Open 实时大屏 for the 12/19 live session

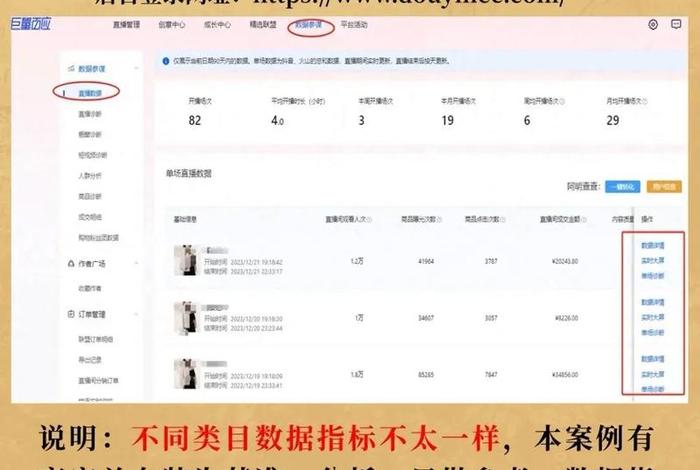tap(653, 374)
